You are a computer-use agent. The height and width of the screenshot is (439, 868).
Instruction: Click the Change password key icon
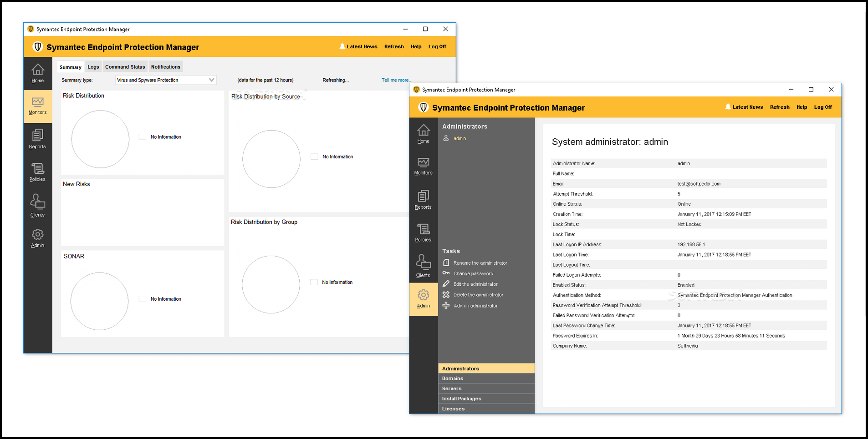click(446, 273)
